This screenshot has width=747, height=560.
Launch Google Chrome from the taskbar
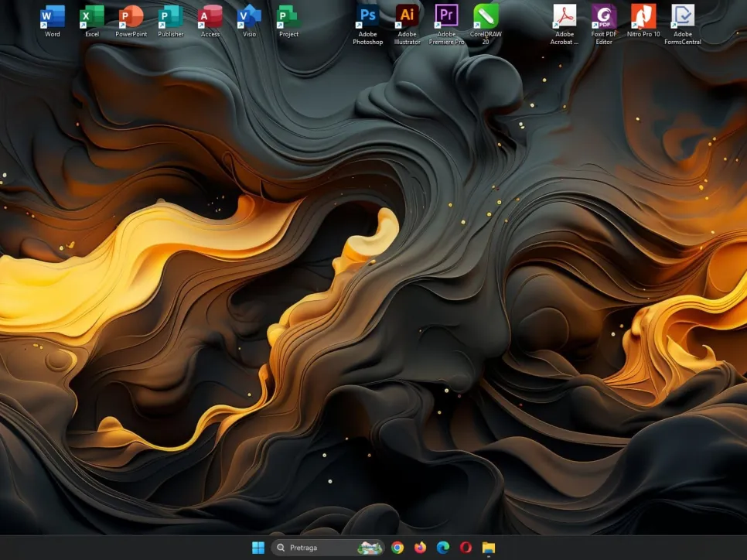click(397, 548)
